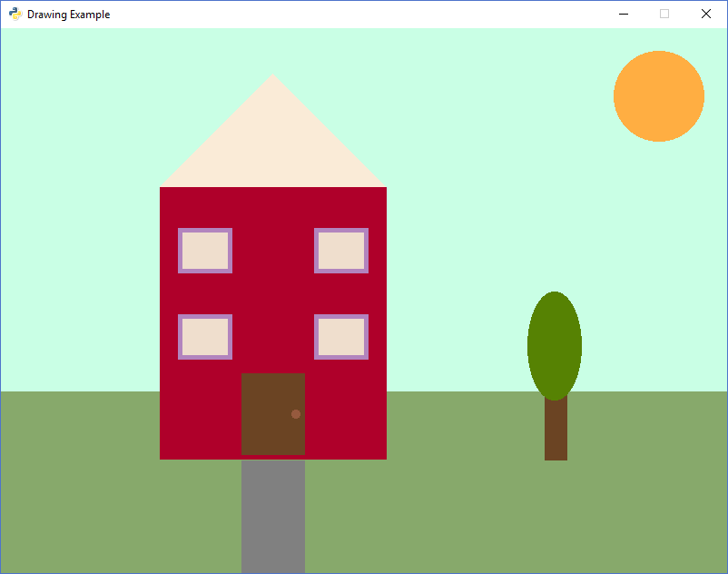The width and height of the screenshot is (728, 574).
Task: Click the sky directly above the tree
Action: tap(554, 227)
